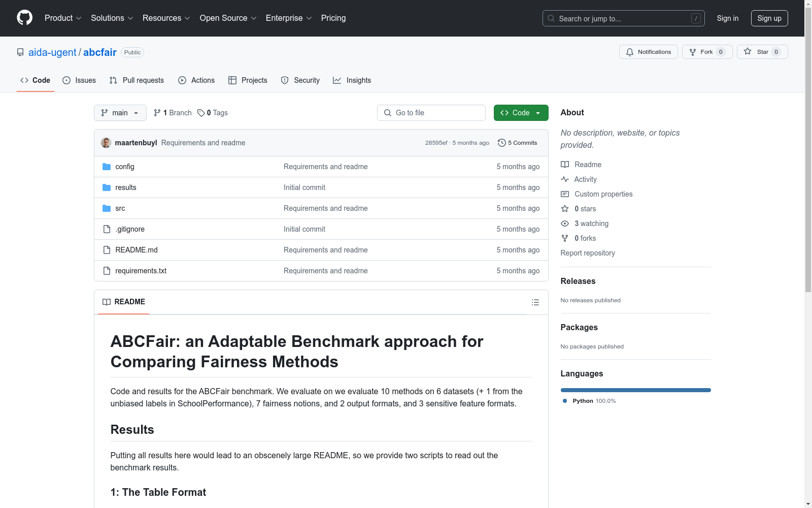The height and width of the screenshot is (508, 812).
Task: Click the Custom properties icon
Action: pyautogui.click(x=565, y=194)
